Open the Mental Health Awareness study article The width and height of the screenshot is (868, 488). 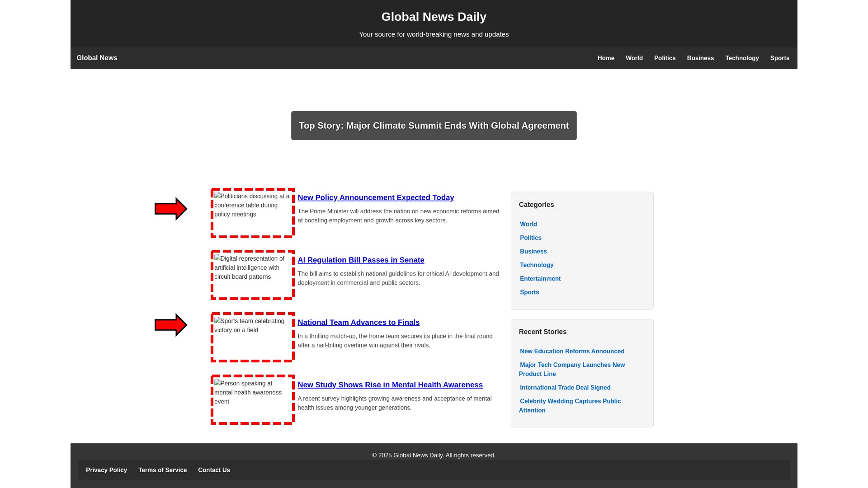(390, 385)
